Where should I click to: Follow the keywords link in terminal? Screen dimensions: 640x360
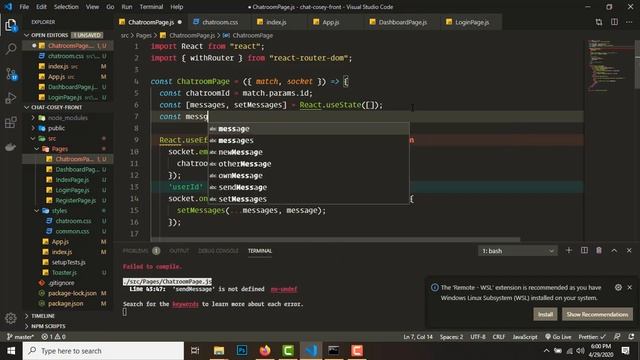coord(185,304)
